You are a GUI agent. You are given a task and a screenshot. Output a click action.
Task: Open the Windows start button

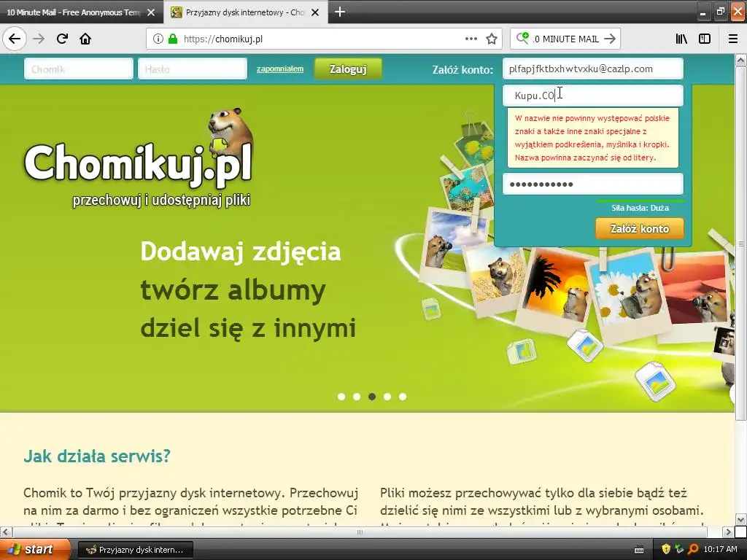[34, 549]
